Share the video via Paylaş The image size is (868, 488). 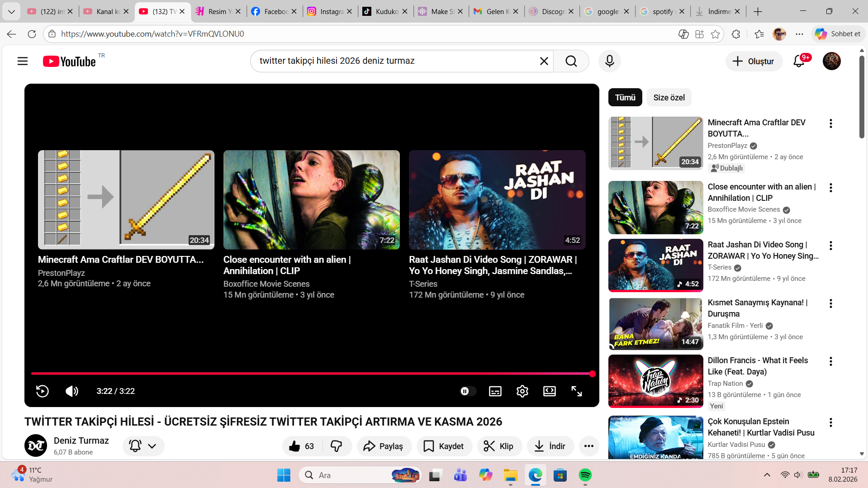(384, 446)
